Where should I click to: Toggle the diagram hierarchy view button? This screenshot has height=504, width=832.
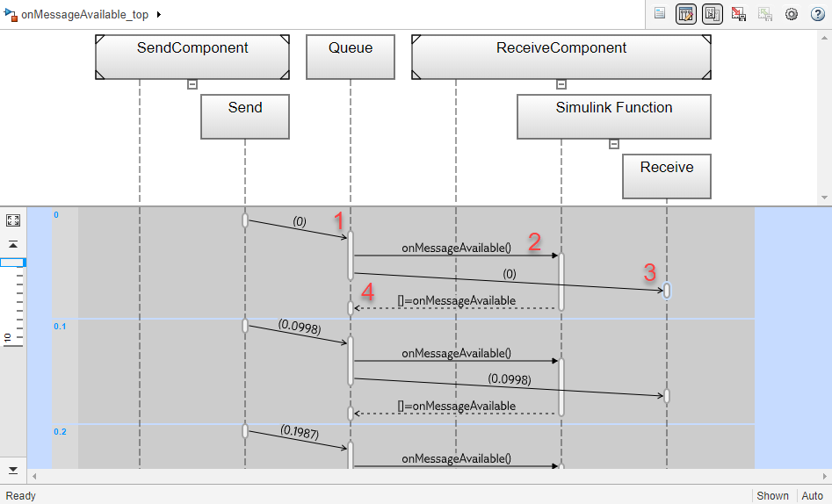[x=713, y=14]
